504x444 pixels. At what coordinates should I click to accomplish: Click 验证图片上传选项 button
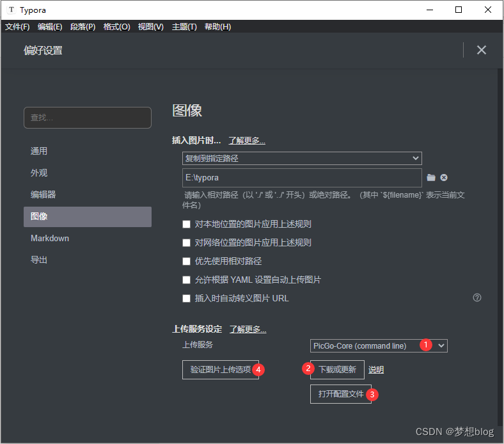[221, 370]
